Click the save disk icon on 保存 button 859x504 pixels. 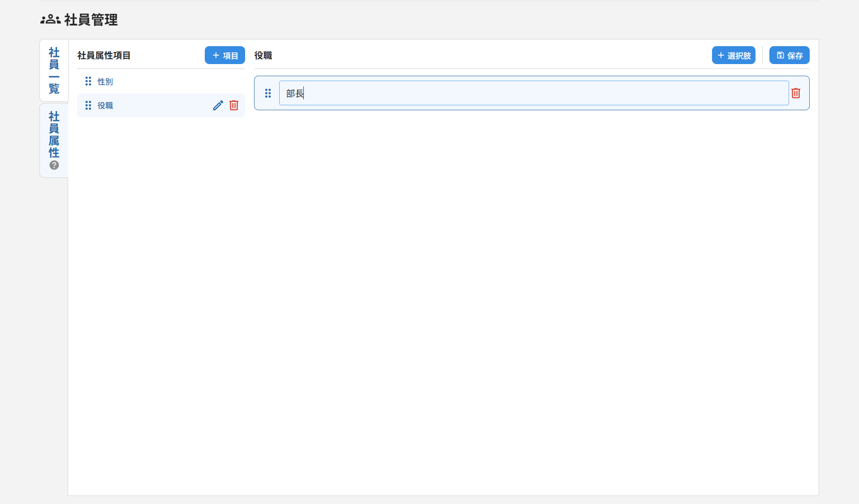(780, 55)
